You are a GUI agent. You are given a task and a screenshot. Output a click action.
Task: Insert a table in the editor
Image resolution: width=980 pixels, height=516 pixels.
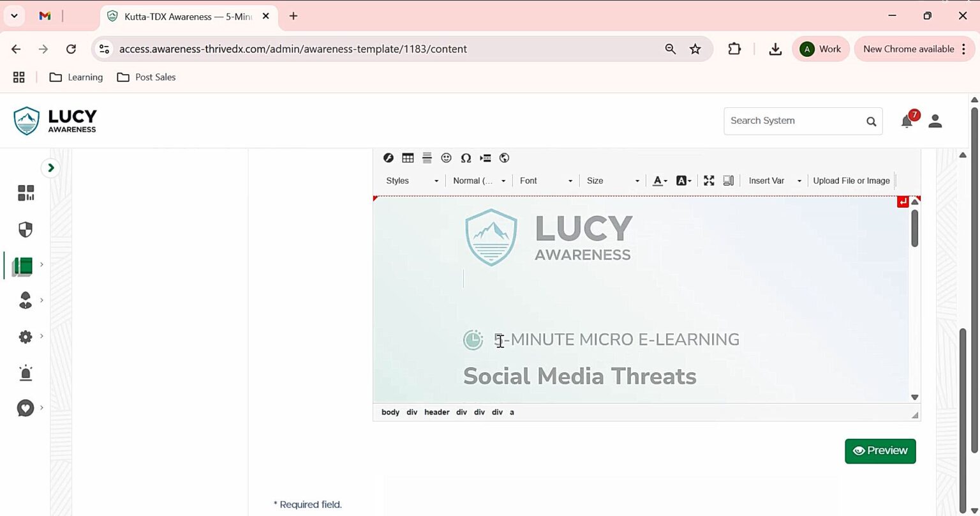[408, 158]
